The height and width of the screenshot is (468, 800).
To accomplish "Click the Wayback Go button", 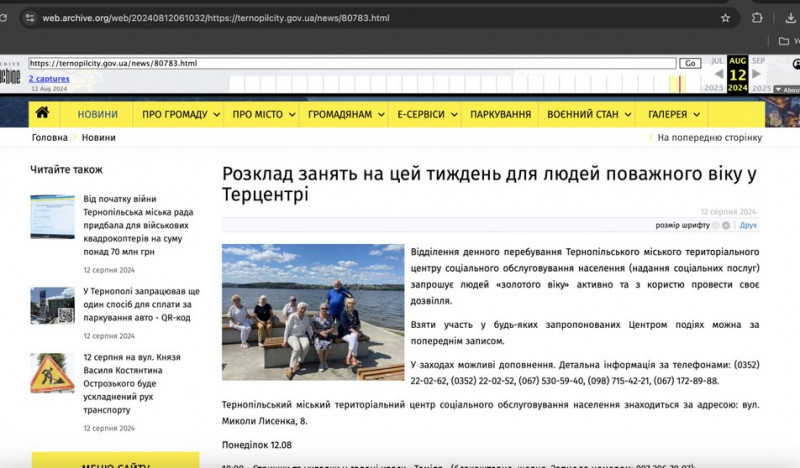I will click(x=690, y=63).
